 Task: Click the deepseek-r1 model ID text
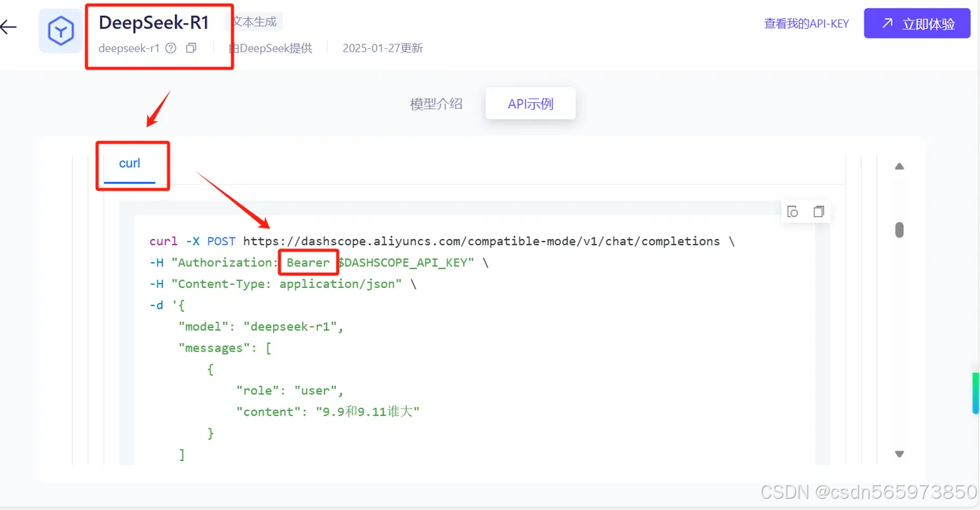[x=129, y=48]
